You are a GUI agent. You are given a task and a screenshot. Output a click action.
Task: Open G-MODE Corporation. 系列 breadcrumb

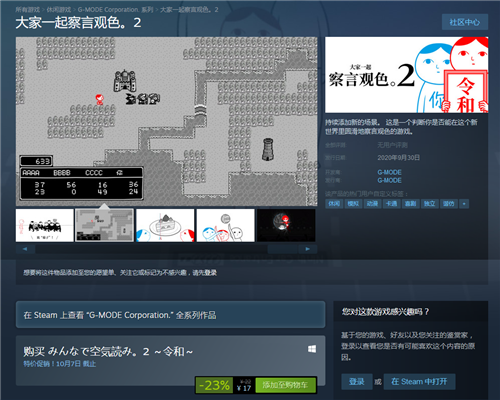(115, 10)
